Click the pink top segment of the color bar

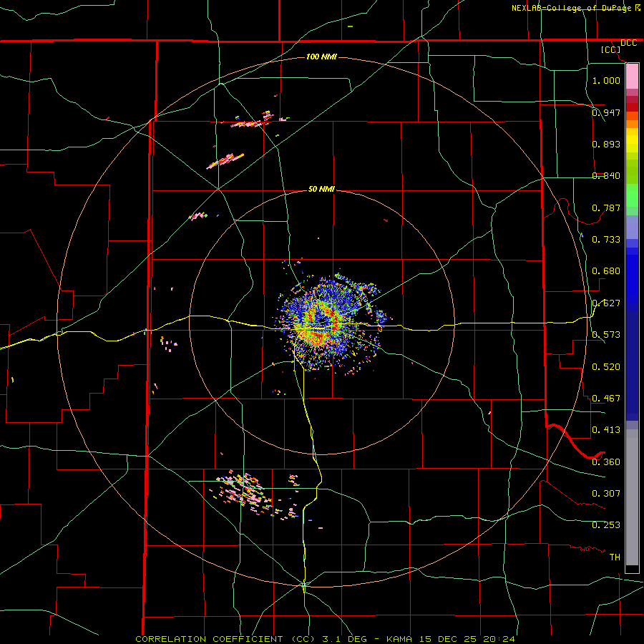(632, 77)
